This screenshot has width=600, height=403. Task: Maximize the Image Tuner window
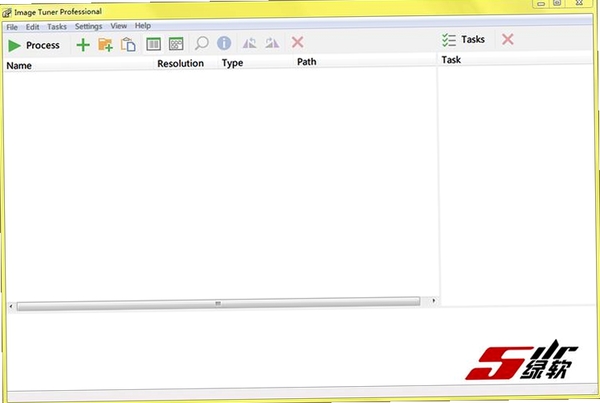pyautogui.click(x=557, y=3)
